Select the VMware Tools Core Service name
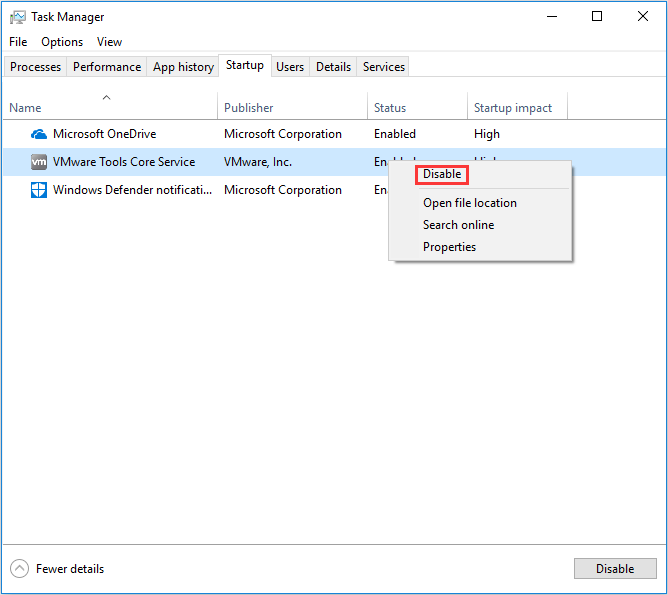Image resolution: width=668 pixels, height=595 pixels. click(124, 162)
